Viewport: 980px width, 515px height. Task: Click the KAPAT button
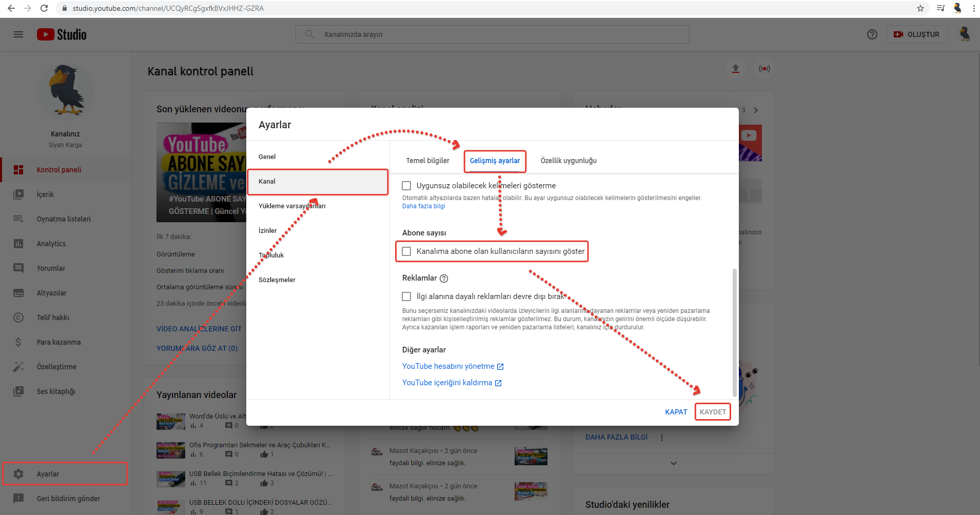[676, 412]
